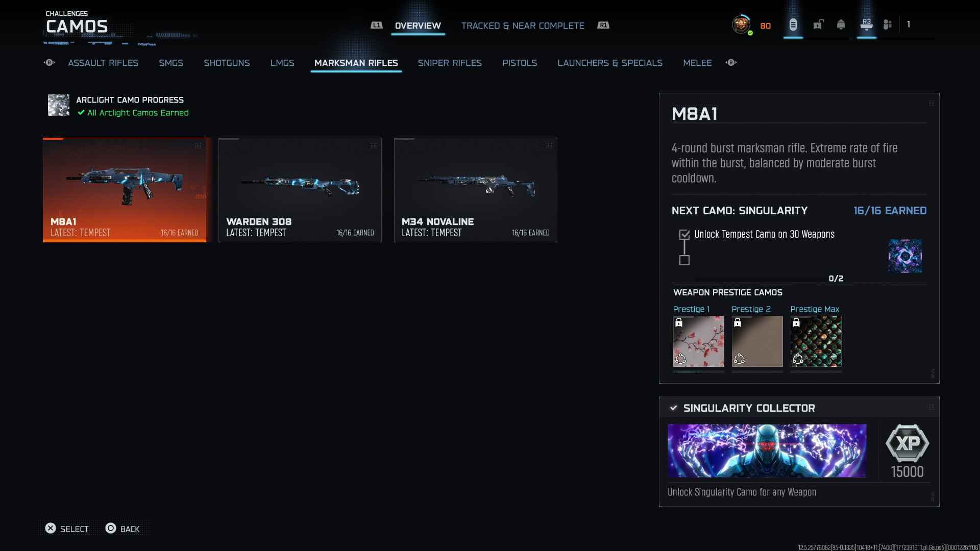Image resolution: width=980 pixels, height=551 pixels.
Task: Toggle the empty second challenge checkbox
Action: pyautogui.click(x=684, y=260)
